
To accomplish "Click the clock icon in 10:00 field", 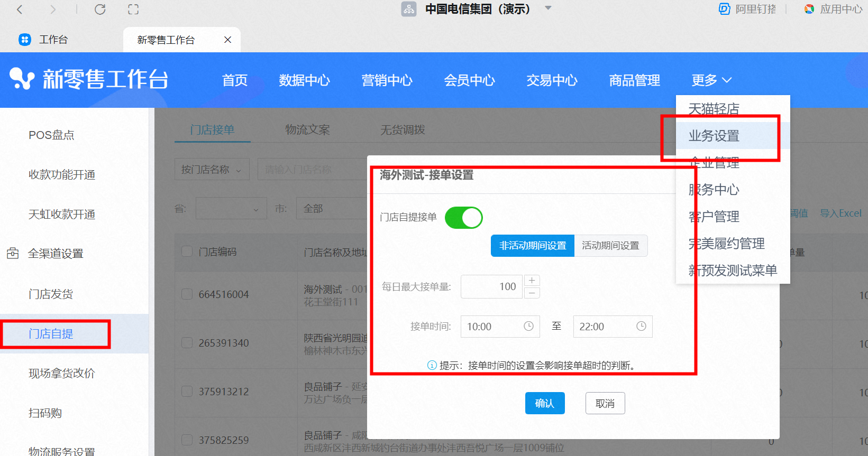I will (528, 327).
